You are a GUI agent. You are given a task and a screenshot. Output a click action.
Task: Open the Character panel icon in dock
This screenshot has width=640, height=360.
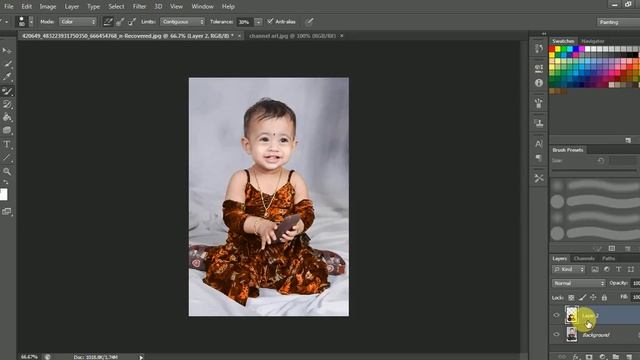539,144
